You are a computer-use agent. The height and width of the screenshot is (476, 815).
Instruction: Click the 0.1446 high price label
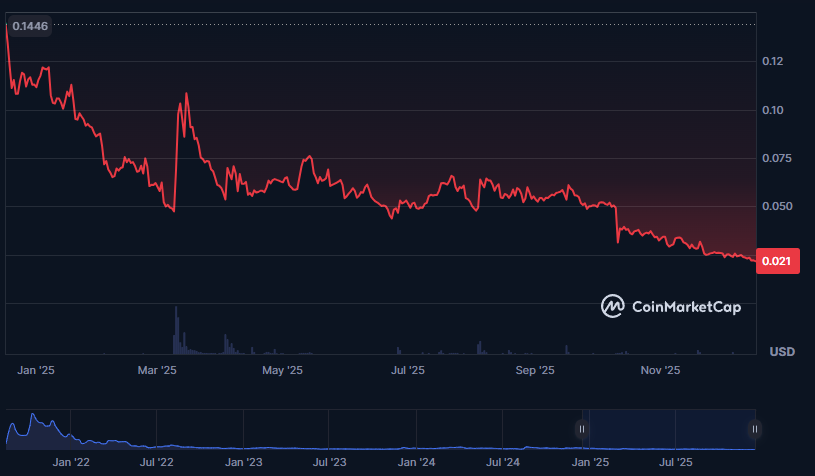28,26
